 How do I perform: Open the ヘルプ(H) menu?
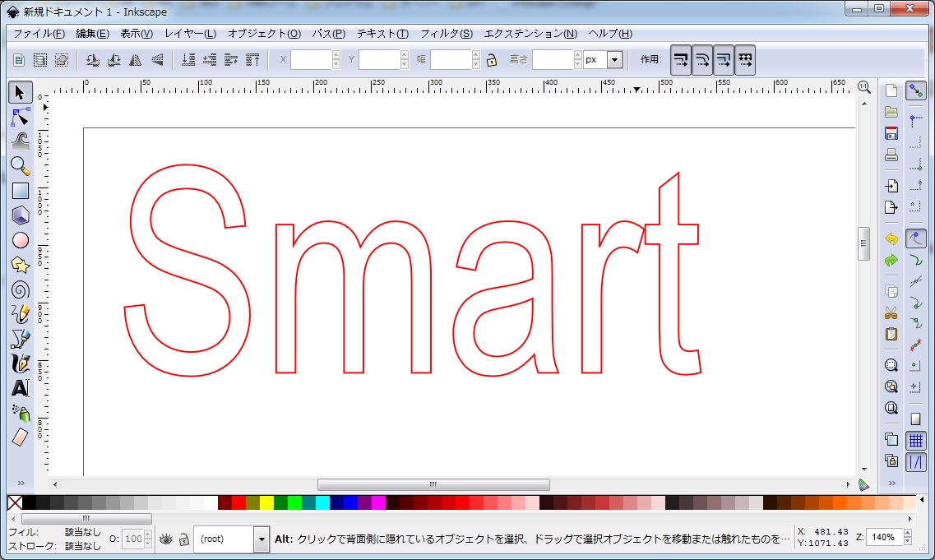point(610,34)
